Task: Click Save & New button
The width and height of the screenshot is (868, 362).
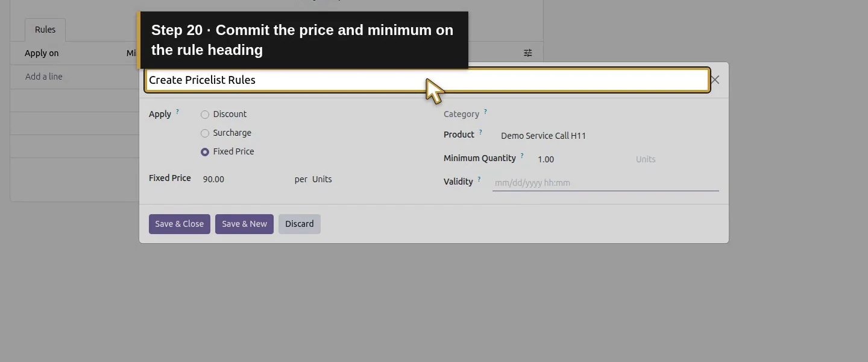Action: click(x=244, y=224)
